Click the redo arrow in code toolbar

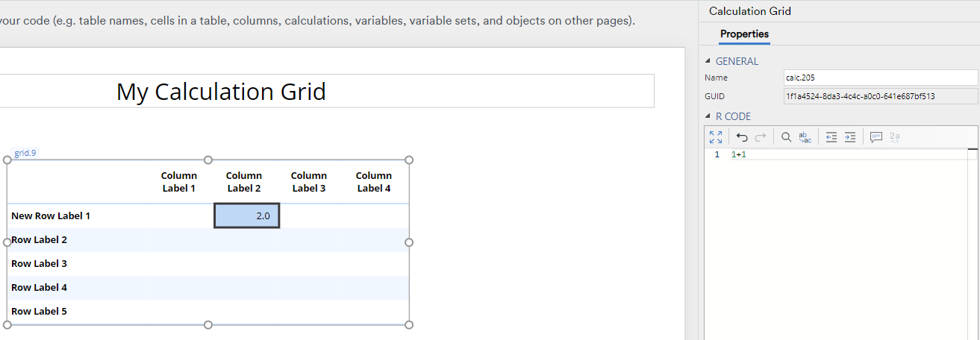(x=761, y=137)
